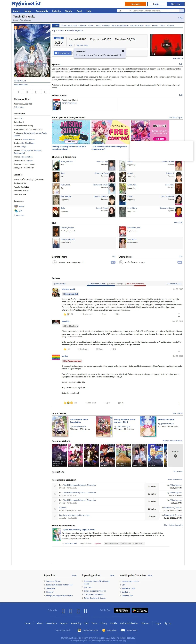
Task: Click Gift on mistress_reebi review
Action: tap(116, 314)
